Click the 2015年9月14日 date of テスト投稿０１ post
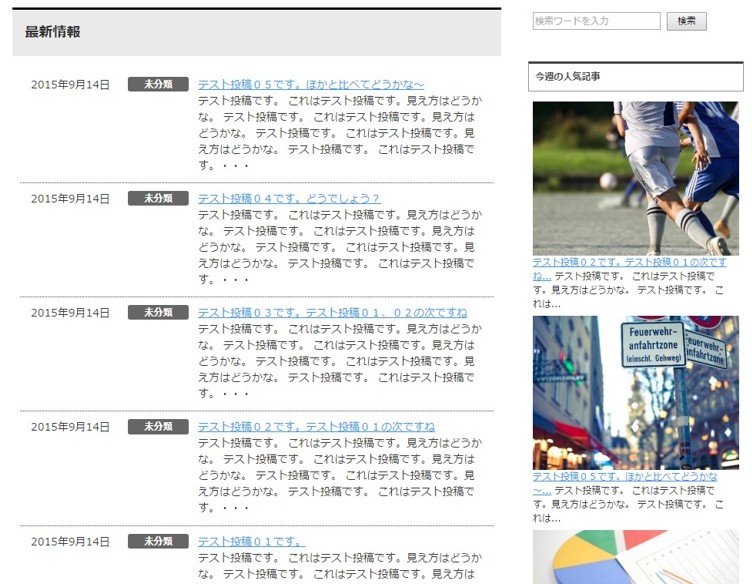 tap(70, 542)
